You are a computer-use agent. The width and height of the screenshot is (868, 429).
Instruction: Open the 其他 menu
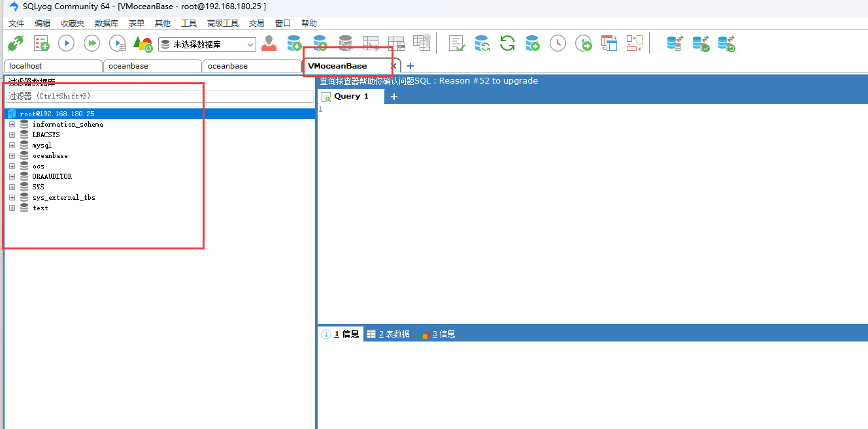point(163,23)
